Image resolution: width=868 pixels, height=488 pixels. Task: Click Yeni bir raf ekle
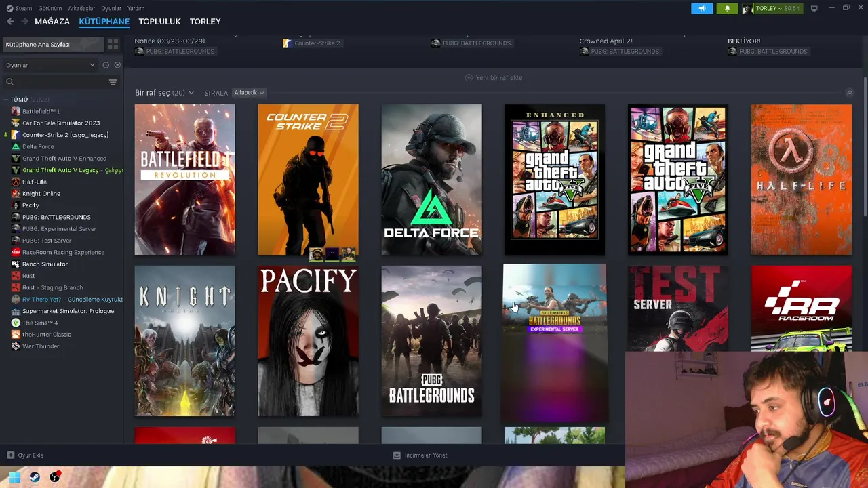coord(494,78)
